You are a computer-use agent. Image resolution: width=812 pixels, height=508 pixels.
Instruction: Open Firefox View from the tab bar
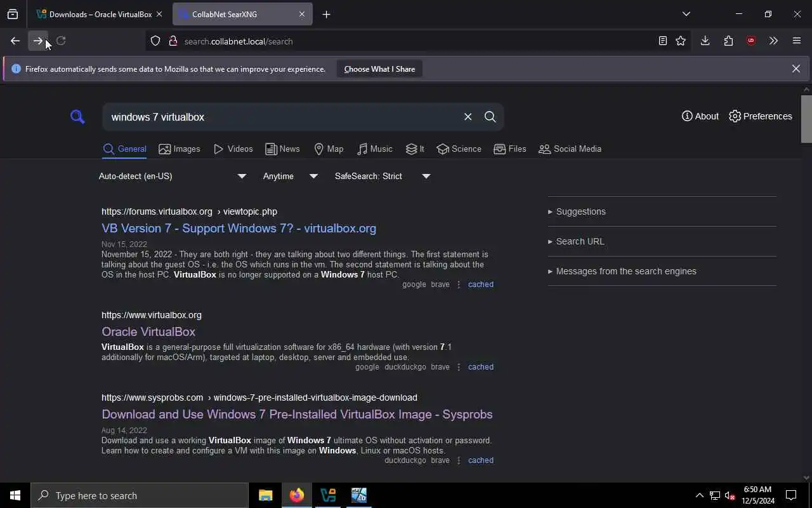point(13,14)
